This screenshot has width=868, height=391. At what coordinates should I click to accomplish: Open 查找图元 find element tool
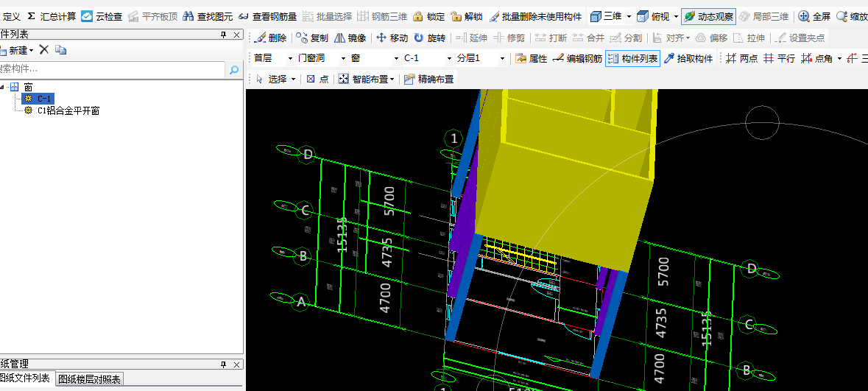click(208, 17)
